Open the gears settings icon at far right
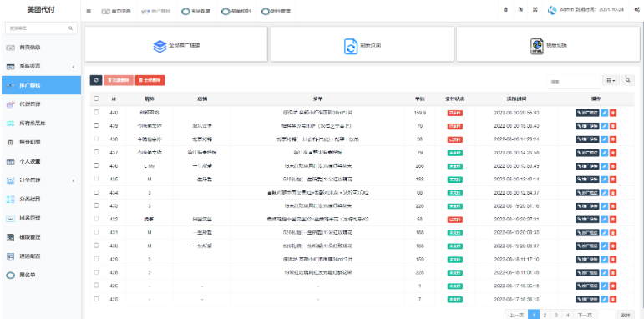The height and width of the screenshot is (319, 644). tap(636, 9)
